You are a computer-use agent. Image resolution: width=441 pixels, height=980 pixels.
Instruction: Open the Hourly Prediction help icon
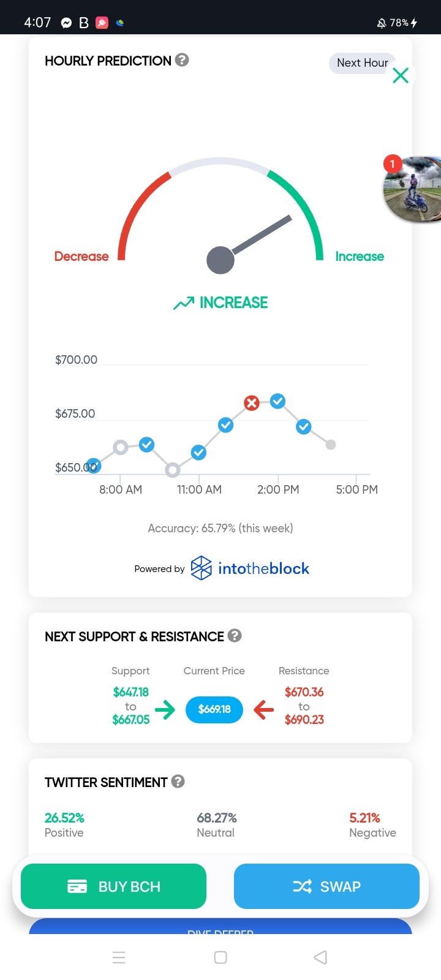(x=182, y=60)
